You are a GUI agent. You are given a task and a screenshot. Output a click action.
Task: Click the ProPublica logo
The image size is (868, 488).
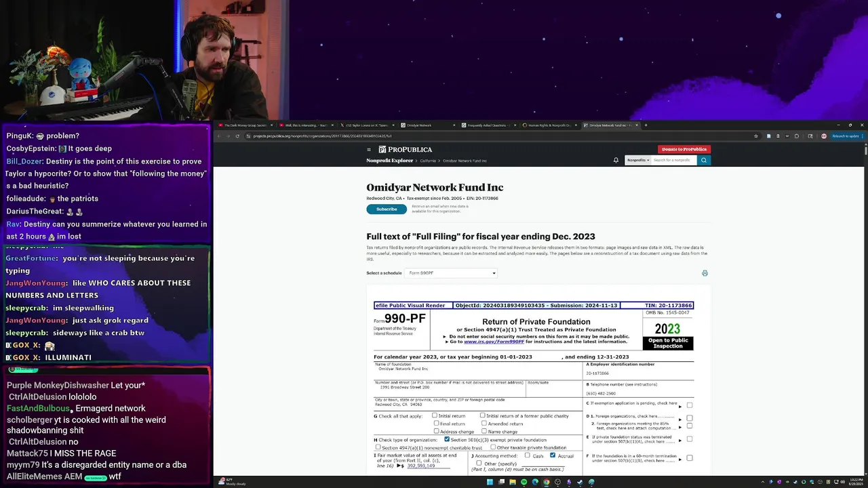click(x=405, y=149)
